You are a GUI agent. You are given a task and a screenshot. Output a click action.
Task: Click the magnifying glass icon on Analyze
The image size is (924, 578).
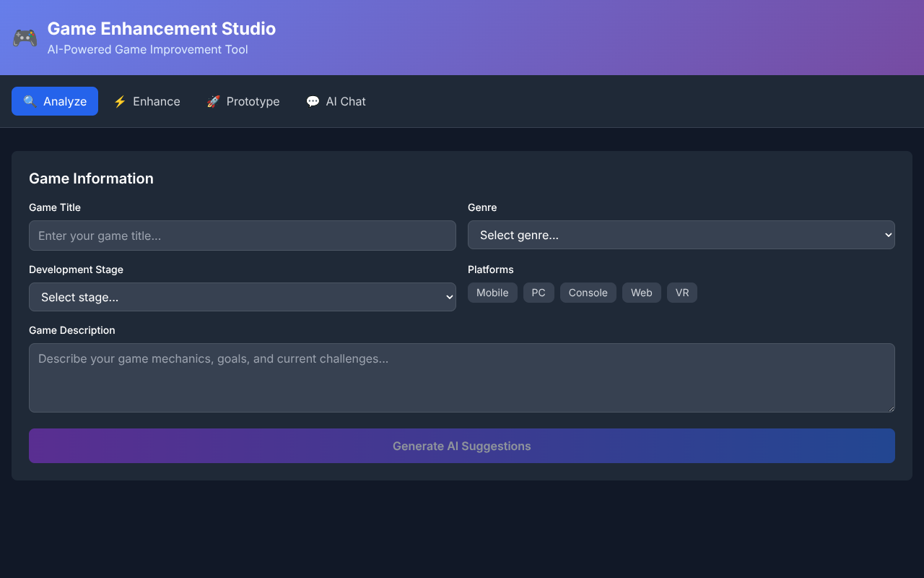[30, 101]
